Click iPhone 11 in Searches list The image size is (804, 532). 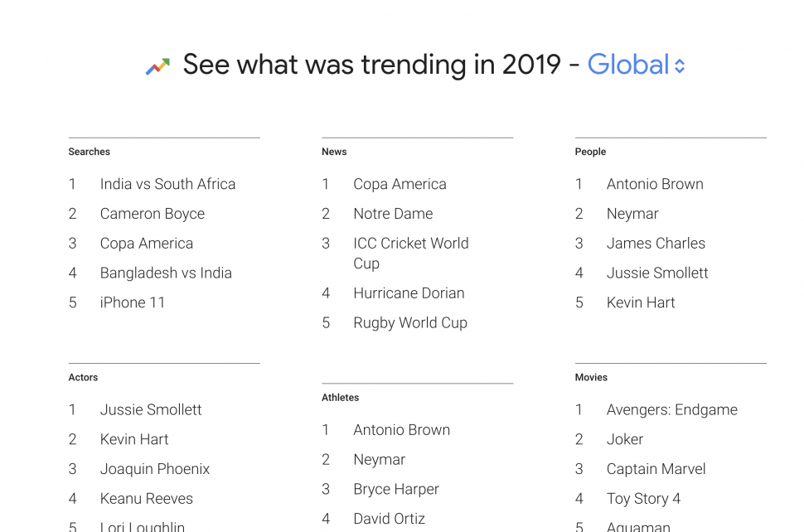click(x=133, y=302)
